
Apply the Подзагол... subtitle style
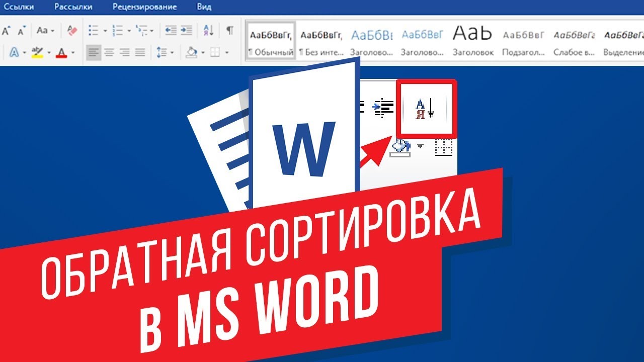[x=524, y=41]
